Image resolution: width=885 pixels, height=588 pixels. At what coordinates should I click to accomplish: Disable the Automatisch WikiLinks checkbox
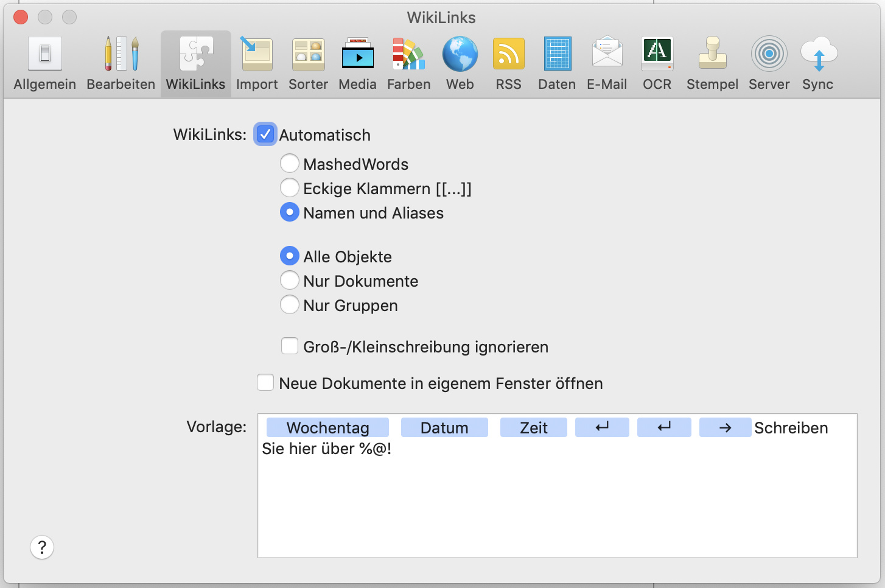[265, 135]
